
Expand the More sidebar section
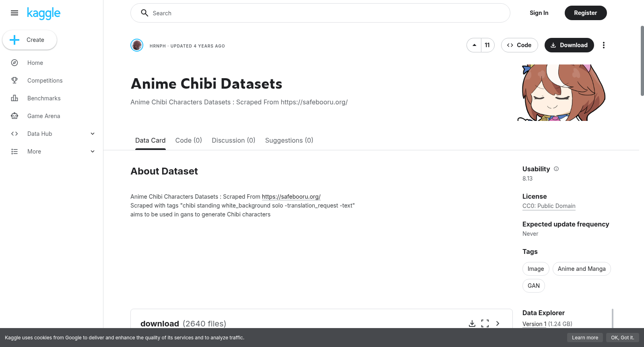(x=93, y=152)
